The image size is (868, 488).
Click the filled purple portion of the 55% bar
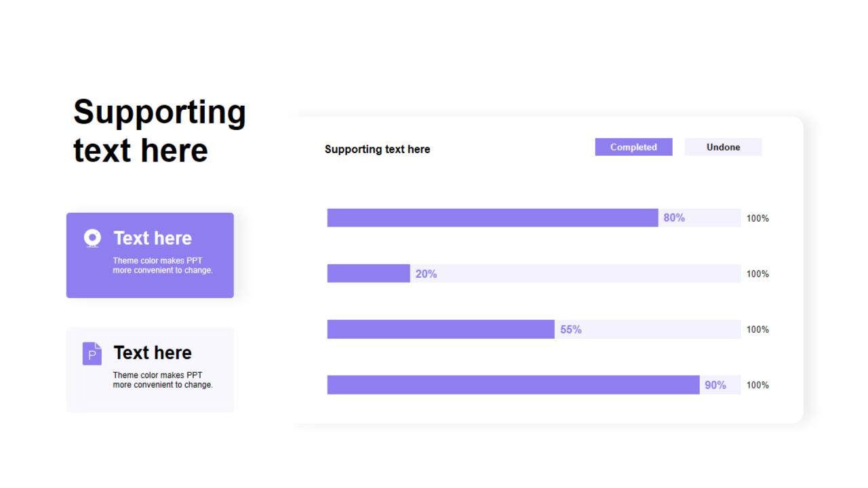click(441, 329)
